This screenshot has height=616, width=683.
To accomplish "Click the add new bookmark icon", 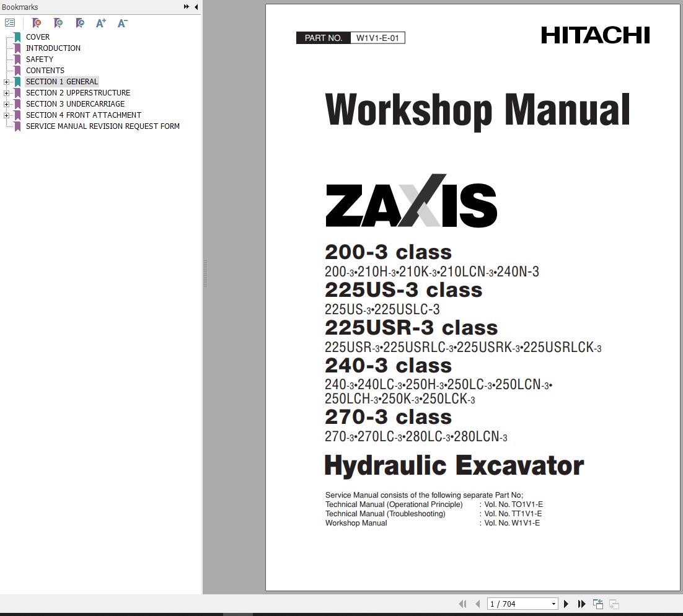I will (58, 23).
